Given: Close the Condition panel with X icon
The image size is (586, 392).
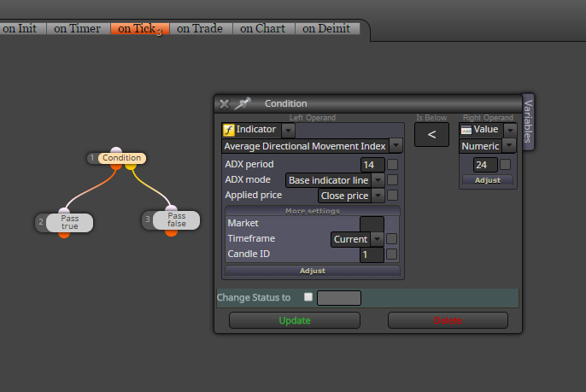Looking at the screenshot, I should 224,104.
